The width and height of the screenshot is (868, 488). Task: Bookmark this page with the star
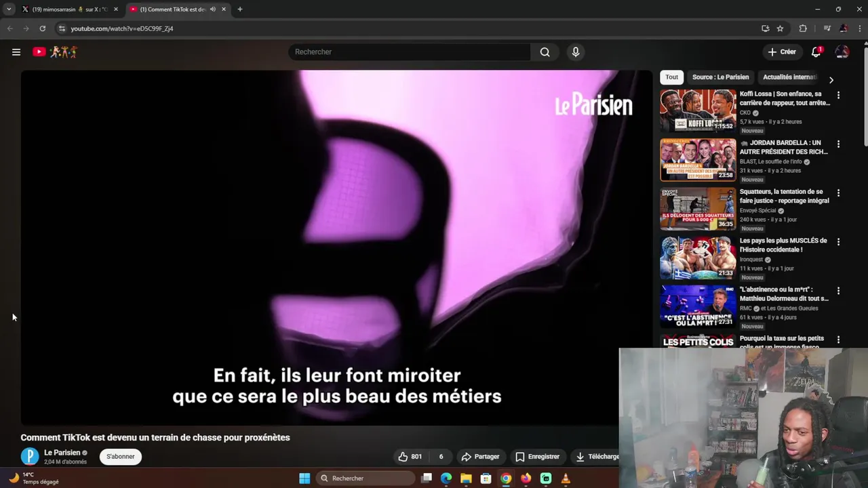780,28
